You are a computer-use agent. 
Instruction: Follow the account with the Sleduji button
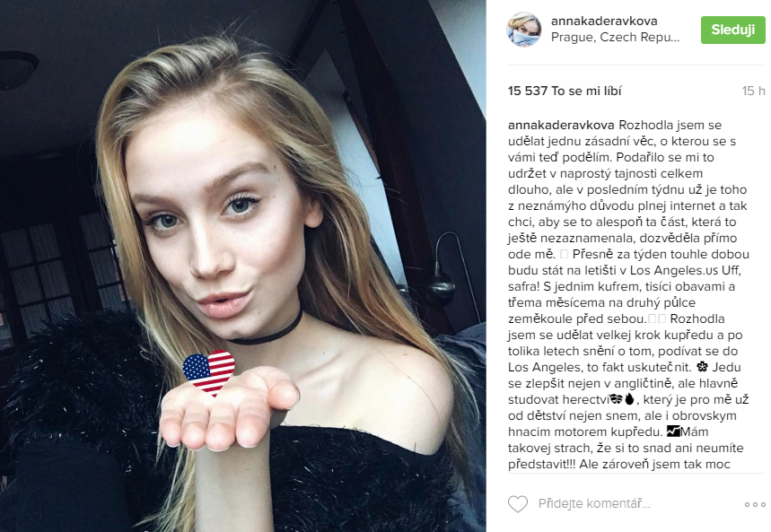coord(732,30)
